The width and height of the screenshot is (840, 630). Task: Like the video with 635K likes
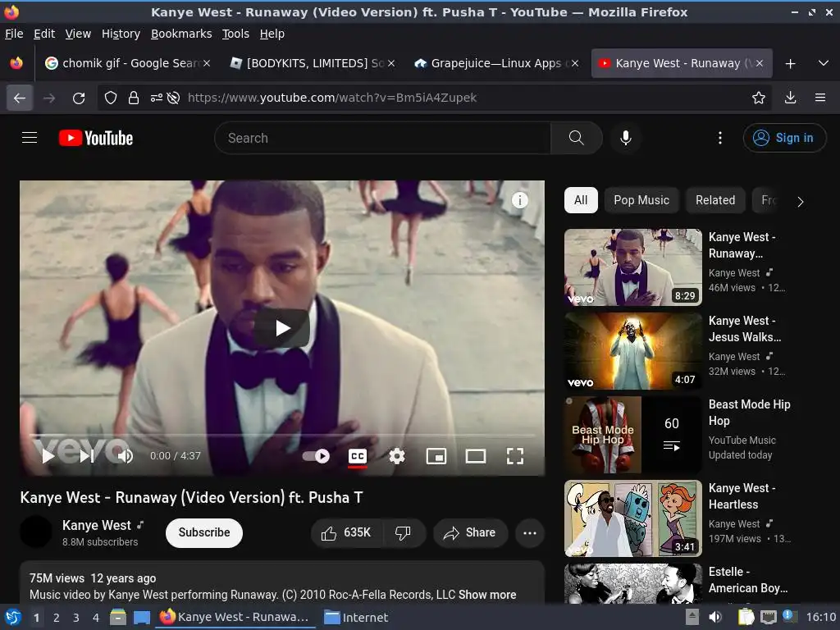pos(347,532)
